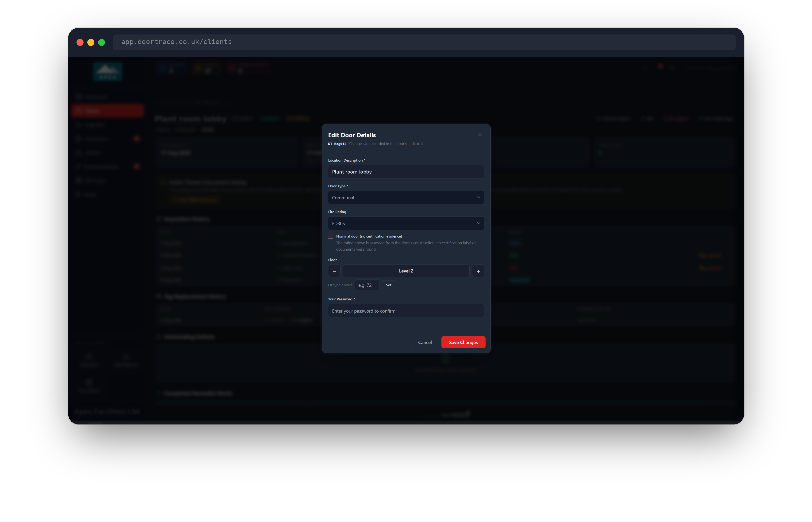Click the red window close button
Screen dimensions: 812x522
click(x=80, y=42)
